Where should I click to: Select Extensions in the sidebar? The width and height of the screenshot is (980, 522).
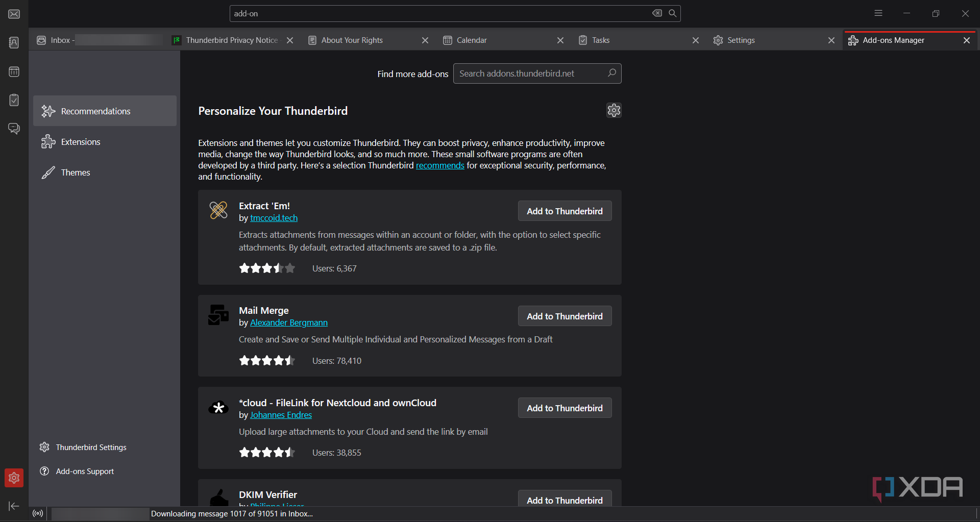click(x=81, y=142)
